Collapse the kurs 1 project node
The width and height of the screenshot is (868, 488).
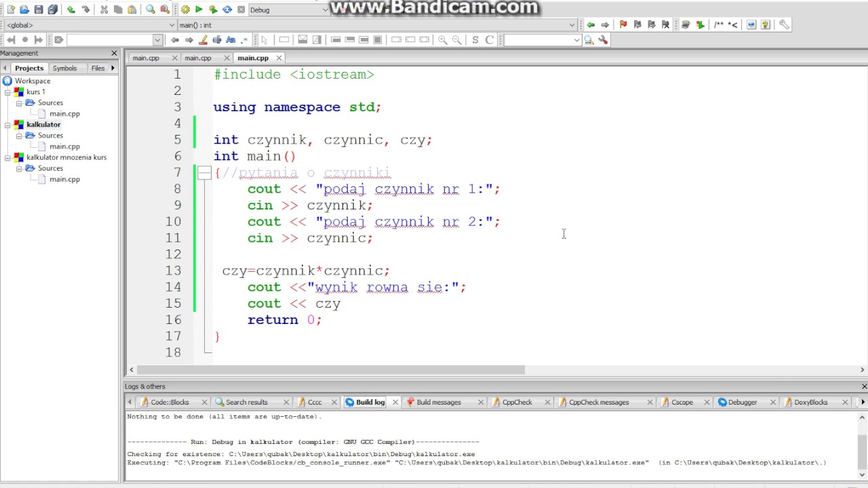7,92
